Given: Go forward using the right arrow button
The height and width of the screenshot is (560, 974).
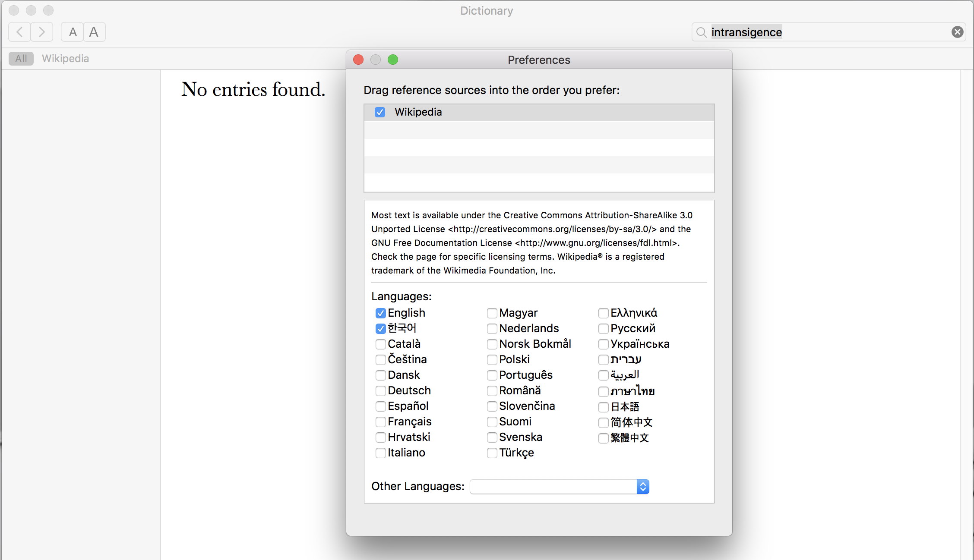Looking at the screenshot, I should click(42, 32).
